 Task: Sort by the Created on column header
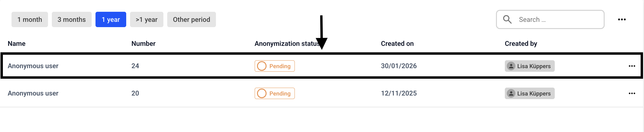pos(397,43)
